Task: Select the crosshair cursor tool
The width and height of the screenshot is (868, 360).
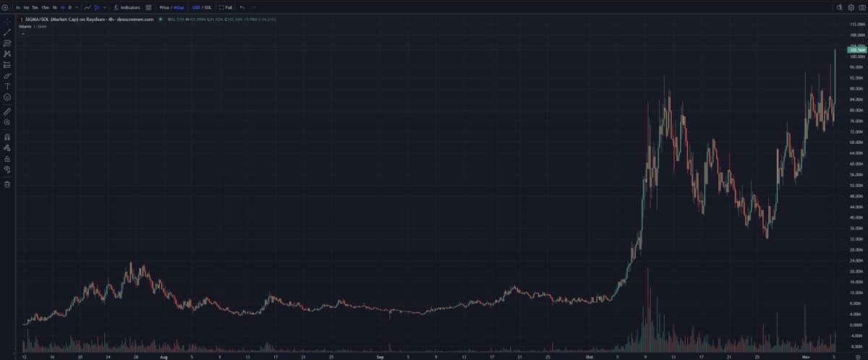Action: 7,22
